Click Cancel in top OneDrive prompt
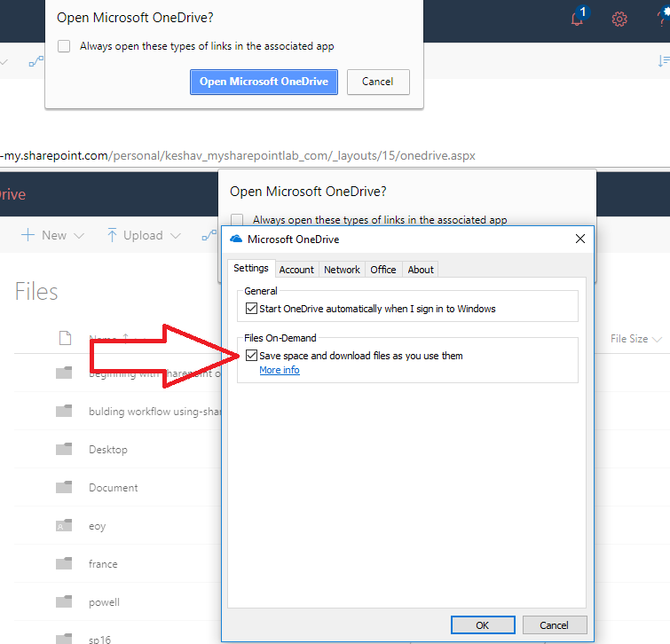 (378, 82)
